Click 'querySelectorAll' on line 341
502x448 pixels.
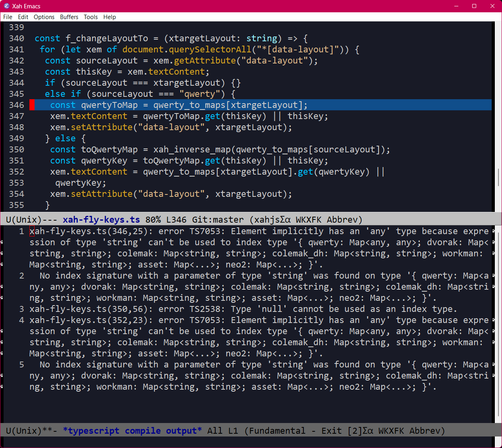[210, 50]
